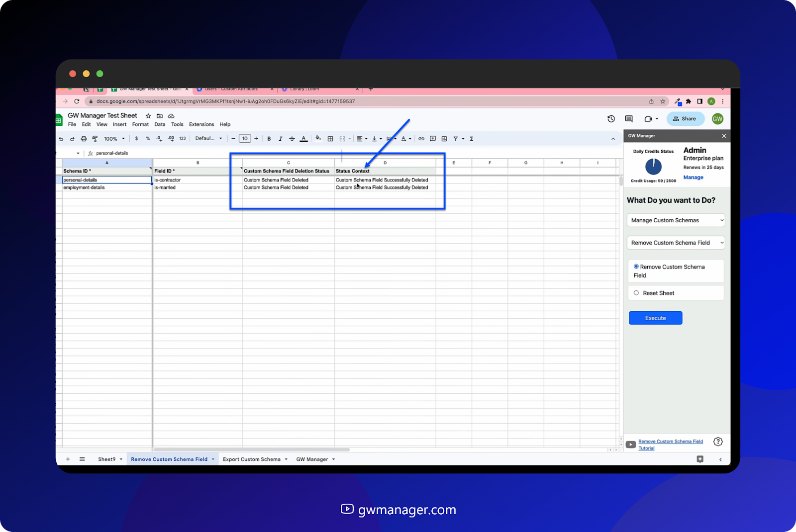Click the Manage link in sidebar
This screenshot has height=532, width=796.
(x=693, y=177)
